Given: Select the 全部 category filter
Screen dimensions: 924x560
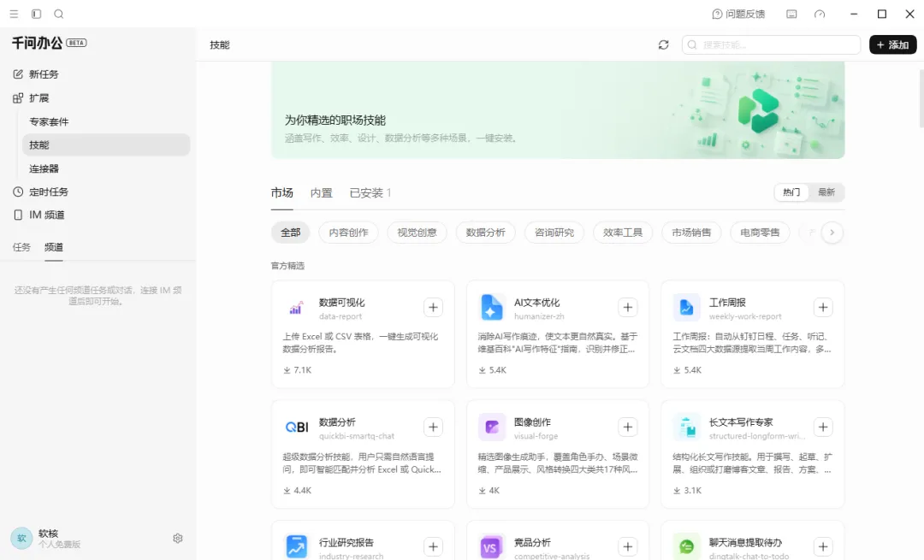Looking at the screenshot, I should tap(291, 233).
